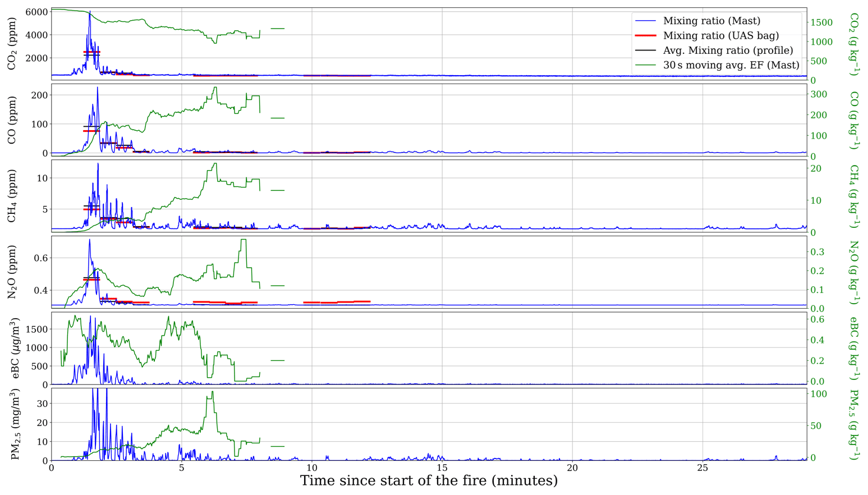The image size is (868, 495).
Task: Click the green moving avg. EF legend line
Action: pos(645,65)
